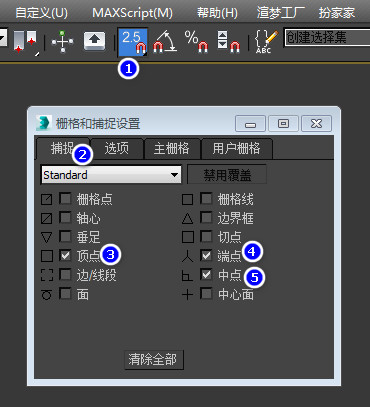Click the 栅格线 square marker icon

point(188,200)
